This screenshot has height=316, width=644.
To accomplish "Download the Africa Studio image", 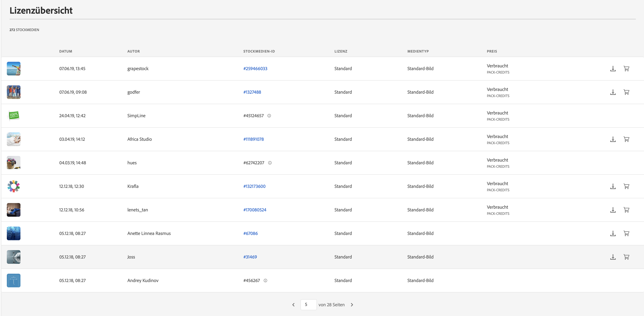I will [613, 139].
